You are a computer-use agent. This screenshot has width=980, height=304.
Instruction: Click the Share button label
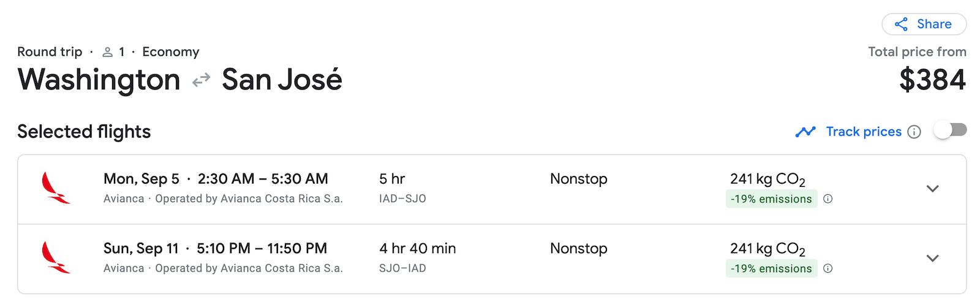click(x=934, y=25)
